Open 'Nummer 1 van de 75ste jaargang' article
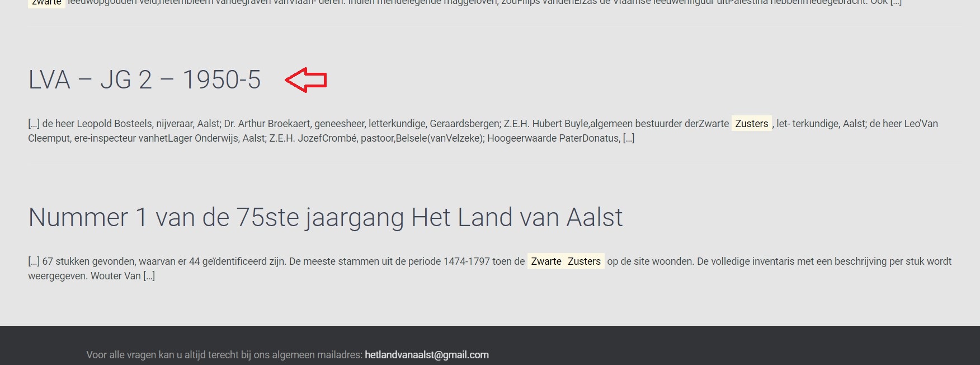980x365 pixels. pos(325,217)
